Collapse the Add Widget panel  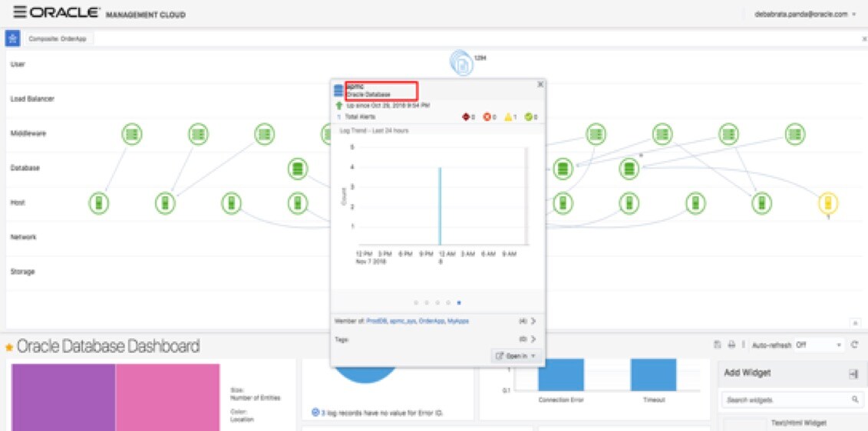pyautogui.click(x=853, y=374)
